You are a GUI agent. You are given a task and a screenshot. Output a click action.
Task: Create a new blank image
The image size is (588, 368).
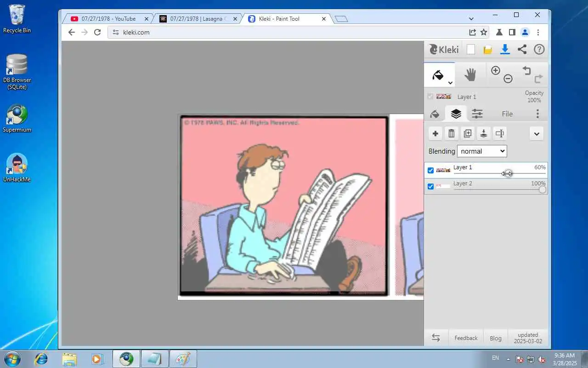point(470,49)
